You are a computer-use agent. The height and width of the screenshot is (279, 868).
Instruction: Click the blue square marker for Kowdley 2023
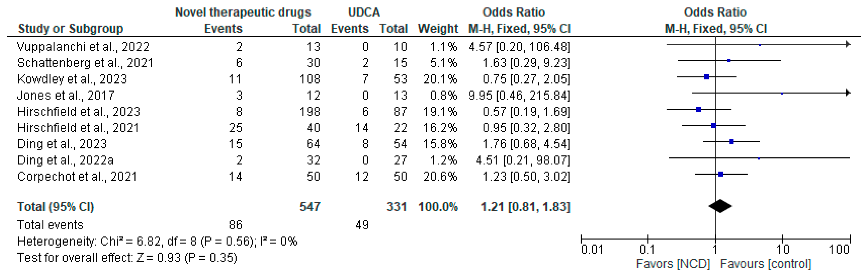(x=707, y=77)
